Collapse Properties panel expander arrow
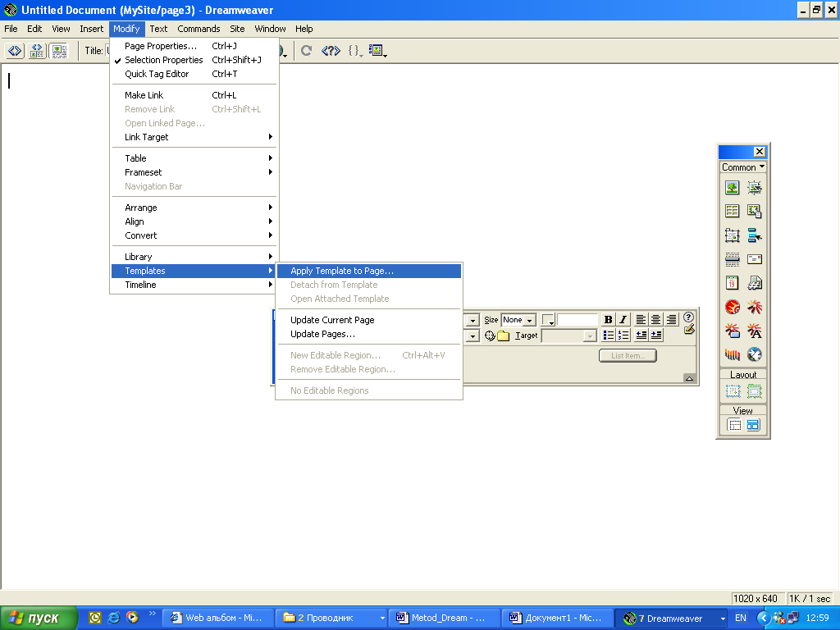This screenshot has width=840, height=630. (x=689, y=378)
